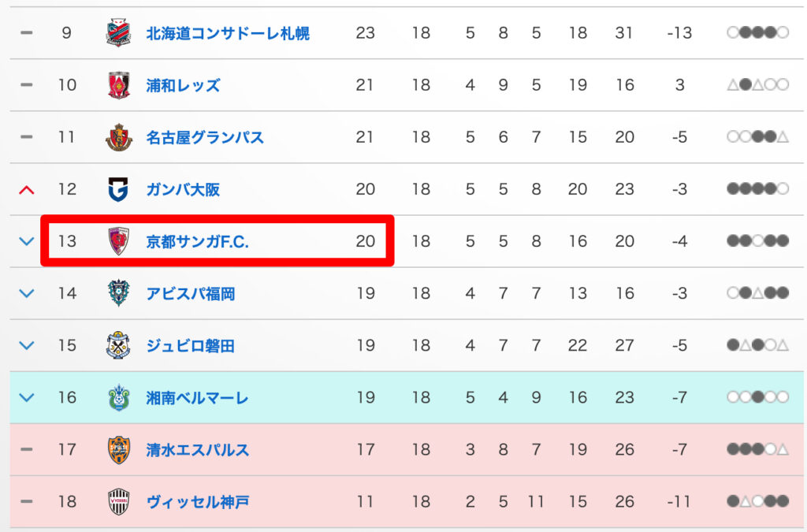Click the blue down arrow beside rank 14
Screen dimensions: 807x532
(27, 293)
